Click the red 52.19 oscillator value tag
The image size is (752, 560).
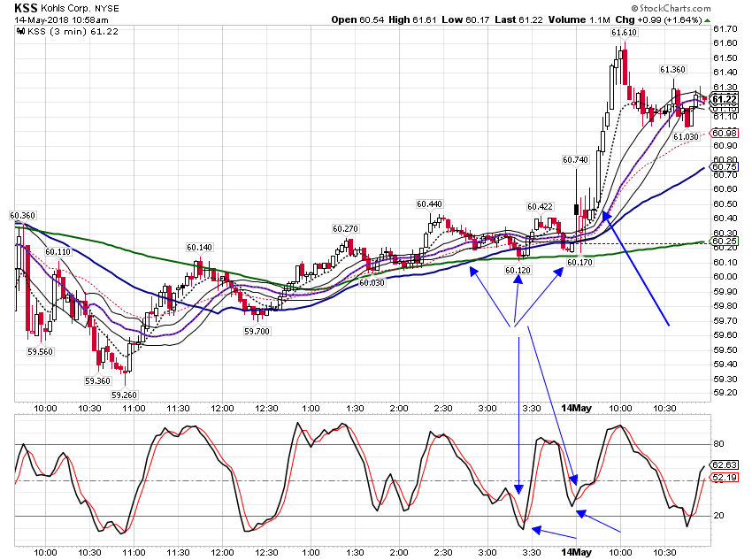pyautogui.click(x=725, y=478)
